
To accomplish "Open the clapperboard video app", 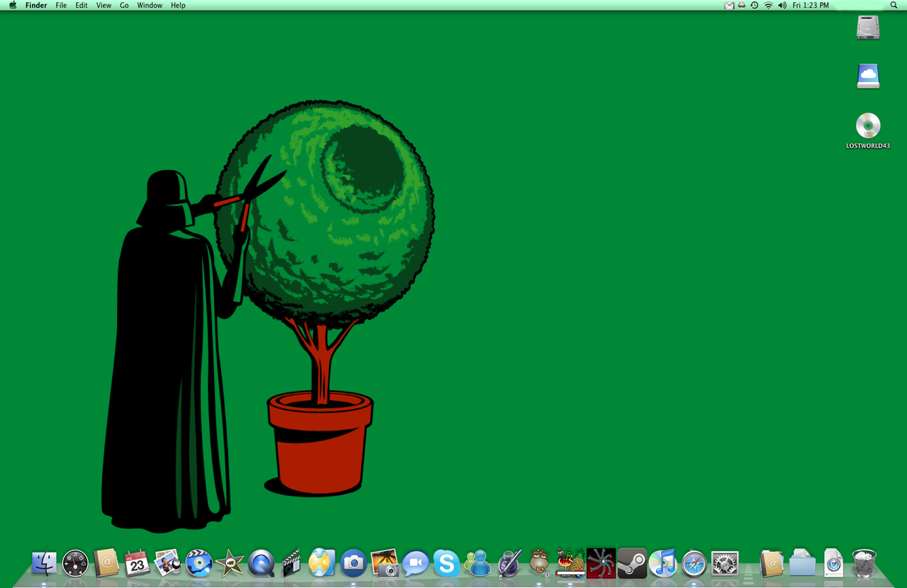I will pos(291,563).
